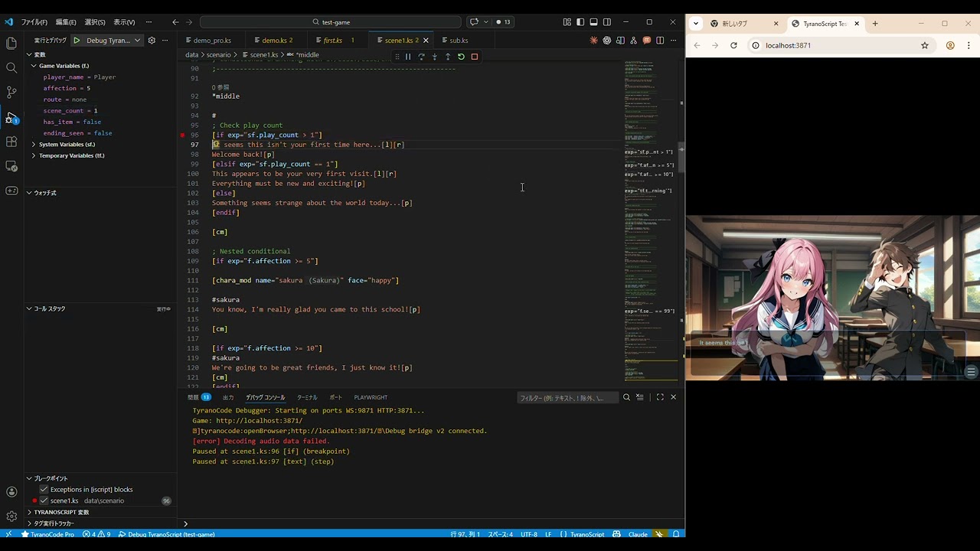Reload the page in Chrome

(733, 45)
